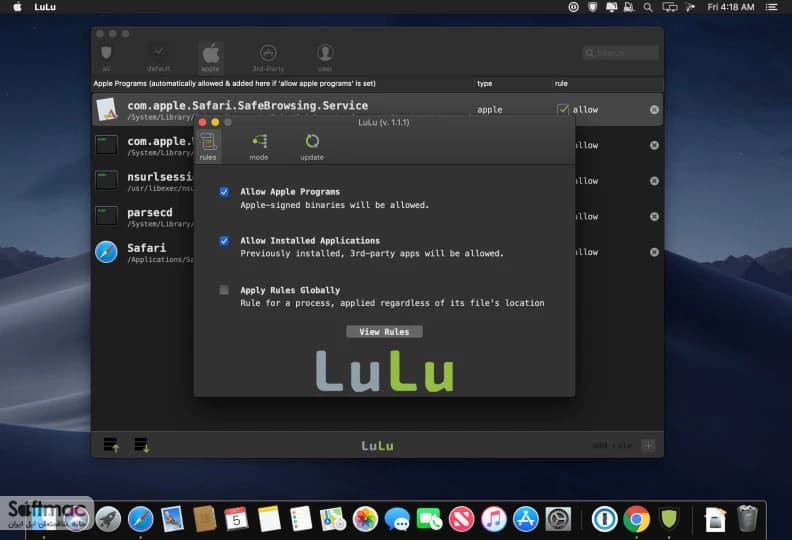
Task: Open Mail from the Dock
Action: tap(172, 519)
